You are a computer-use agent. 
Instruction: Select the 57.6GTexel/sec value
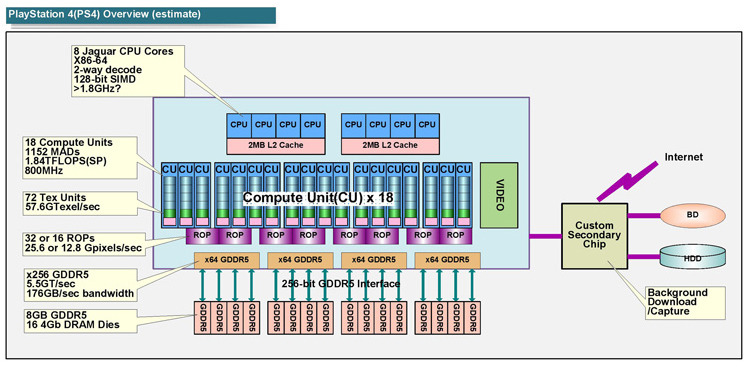62,207
